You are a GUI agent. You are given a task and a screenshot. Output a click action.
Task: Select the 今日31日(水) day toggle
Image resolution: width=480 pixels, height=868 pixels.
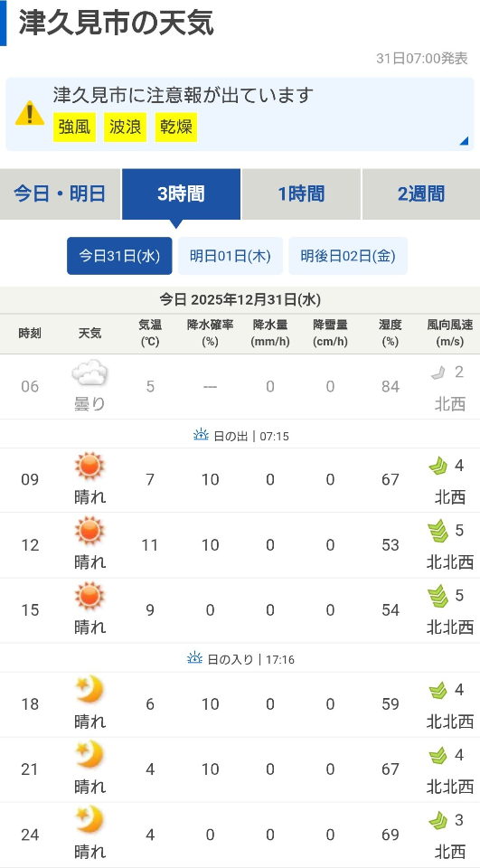(119, 256)
